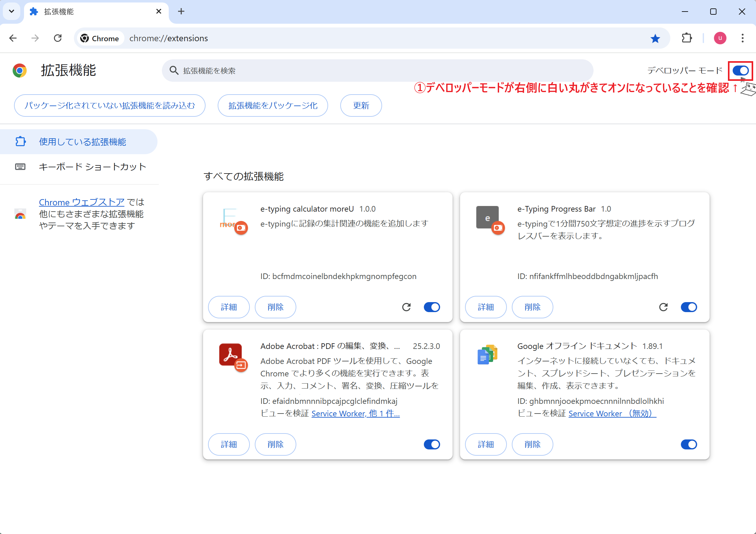Click the puzzle icon beside 使用している拡張機能

pos(20,142)
